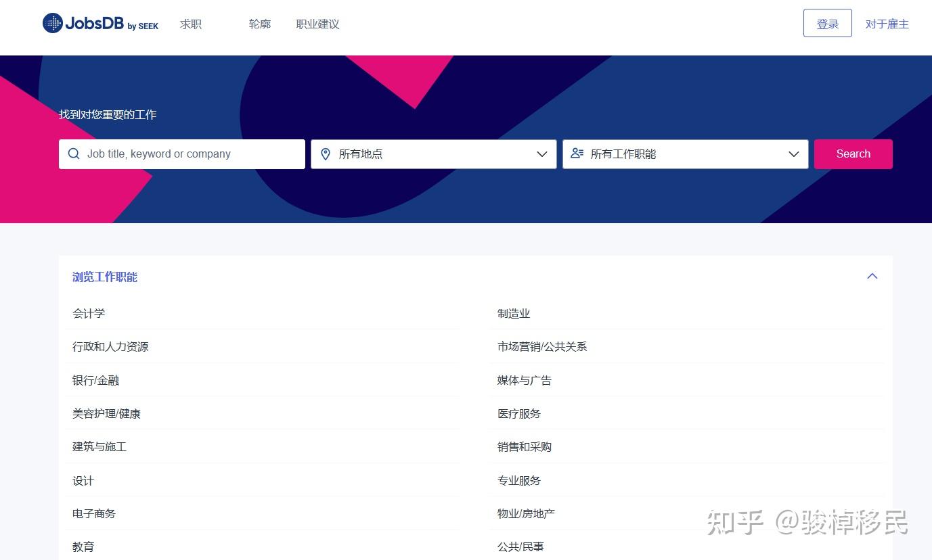Select the 市场营销/公共关系 category
The height and width of the screenshot is (560, 932).
[541, 346]
